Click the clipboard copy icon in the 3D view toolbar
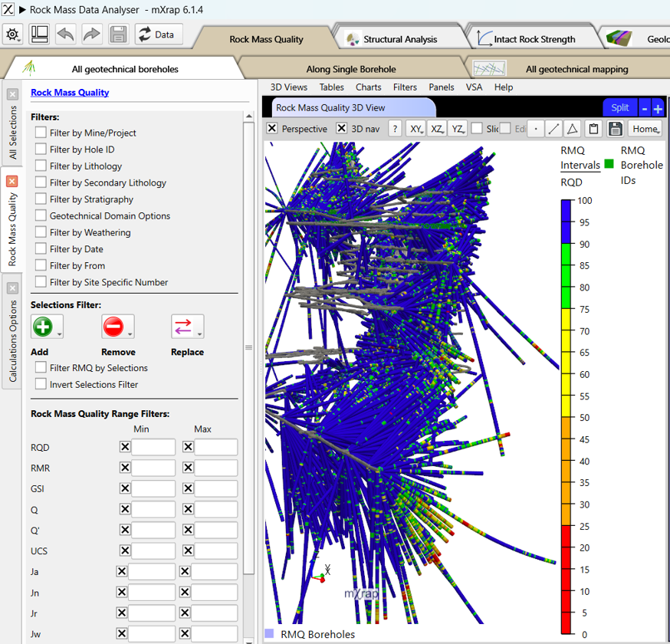Viewport: 670px width, 644px height. (593, 129)
